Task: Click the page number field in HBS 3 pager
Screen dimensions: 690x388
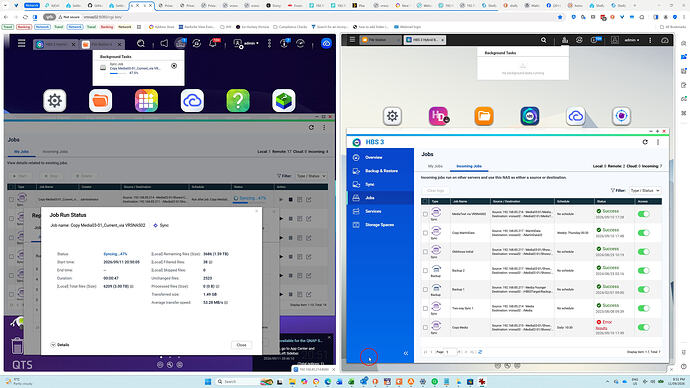Action: pos(451,352)
